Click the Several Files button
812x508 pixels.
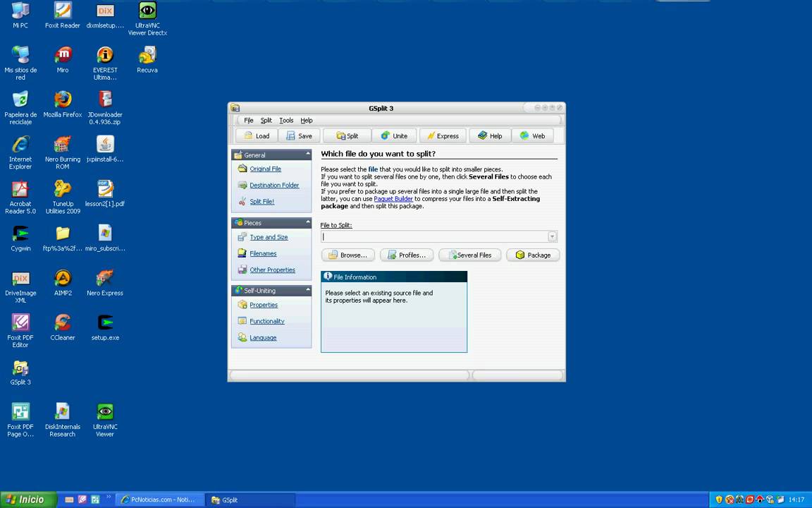(x=469, y=255)
